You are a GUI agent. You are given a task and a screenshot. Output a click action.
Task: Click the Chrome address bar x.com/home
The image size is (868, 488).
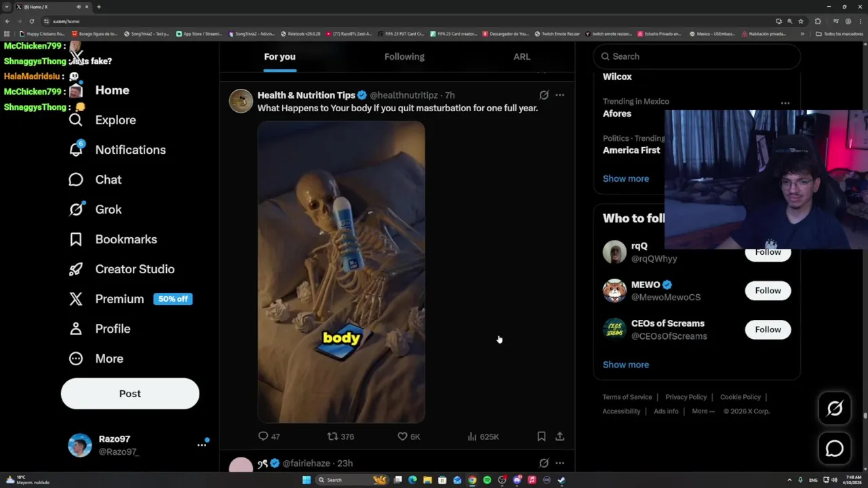[66, 21]
